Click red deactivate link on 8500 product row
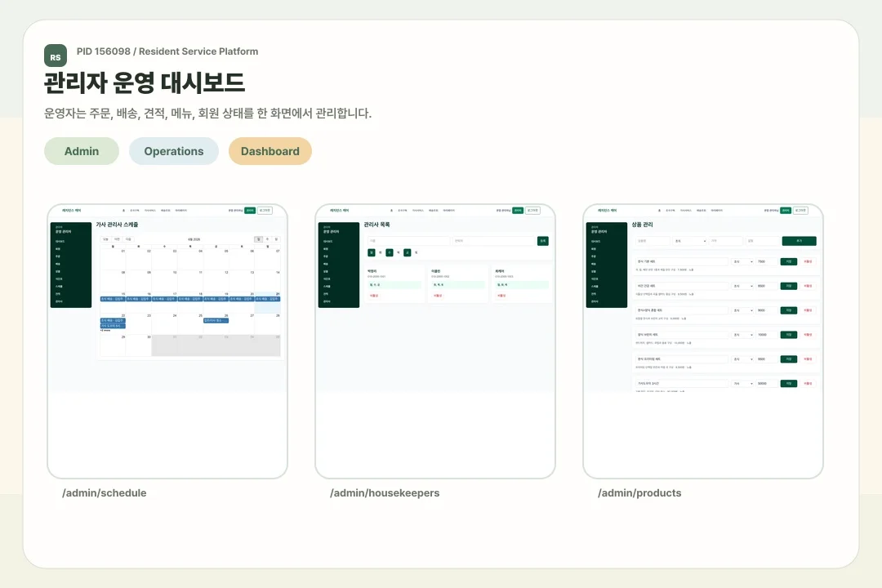 tap(808, 286)
